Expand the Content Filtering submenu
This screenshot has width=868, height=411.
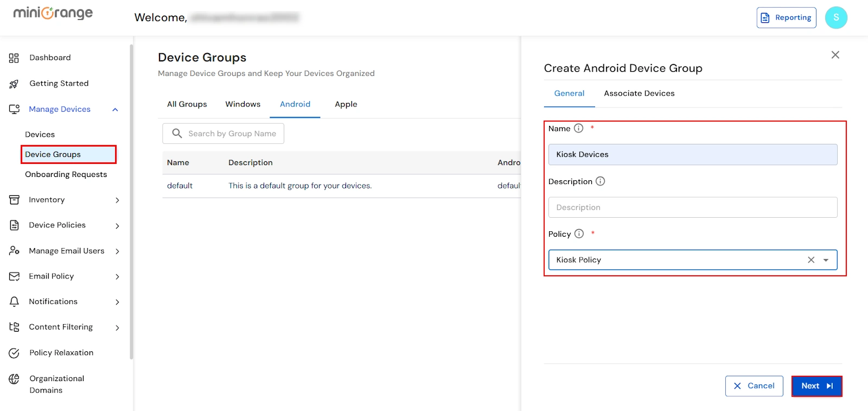117,327
